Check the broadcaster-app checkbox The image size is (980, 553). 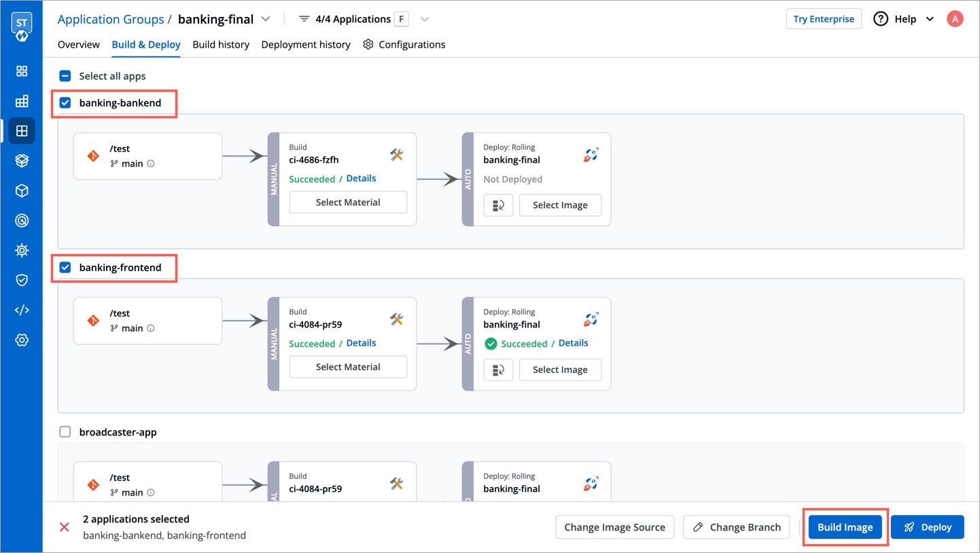tap(65, 431)
